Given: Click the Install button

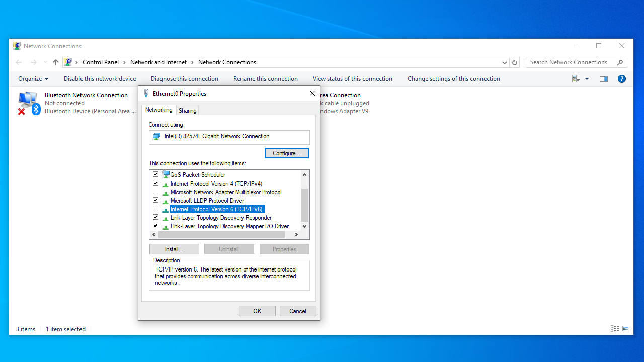Looking at the screenshot, I should (174, 249).
